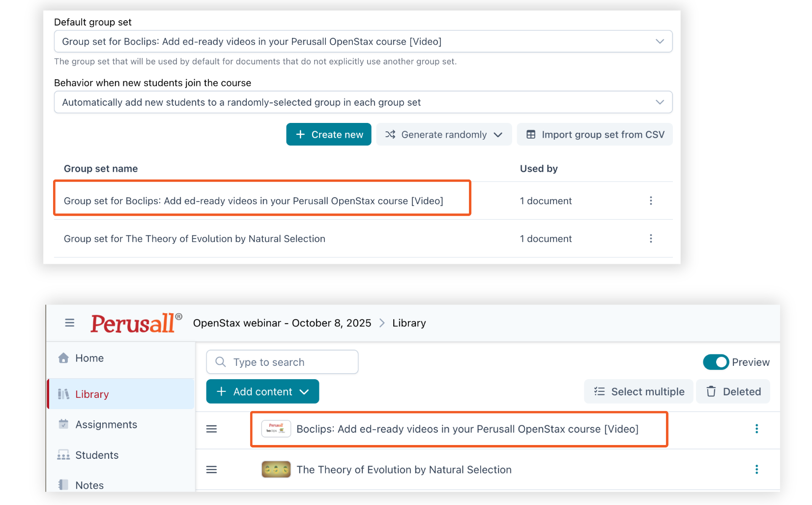812x505 pixels.
Task: Click the plus icon in Add content
Action: point(221,391)
